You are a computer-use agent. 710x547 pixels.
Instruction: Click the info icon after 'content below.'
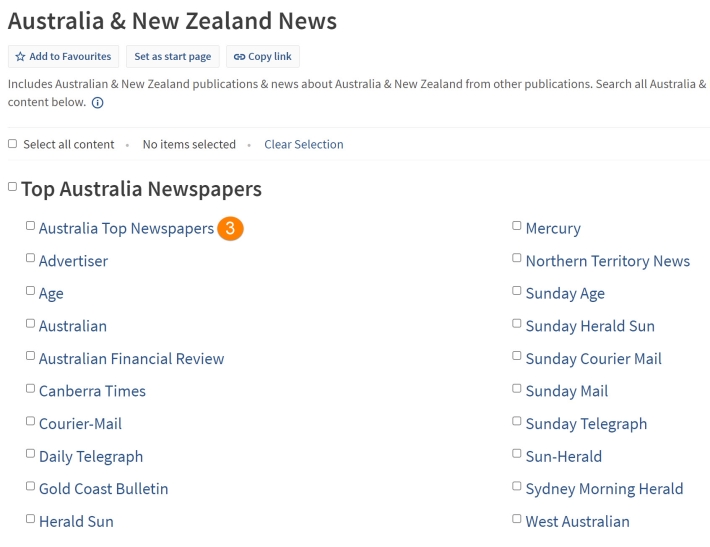point(97,103)
